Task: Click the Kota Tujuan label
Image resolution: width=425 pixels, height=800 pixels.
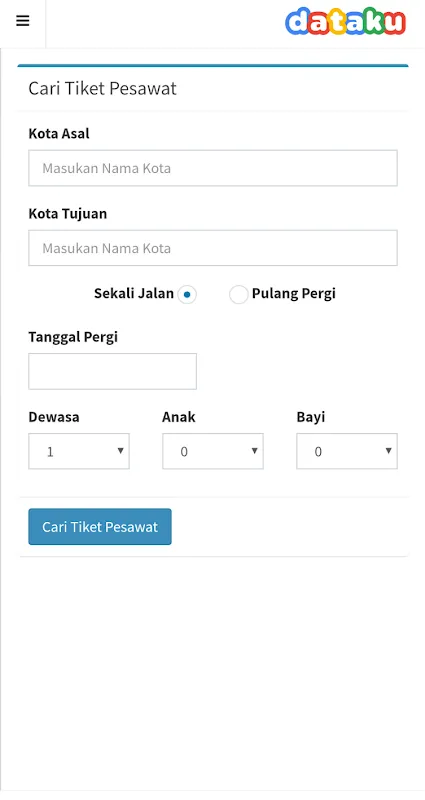Action: pos(68,214)
